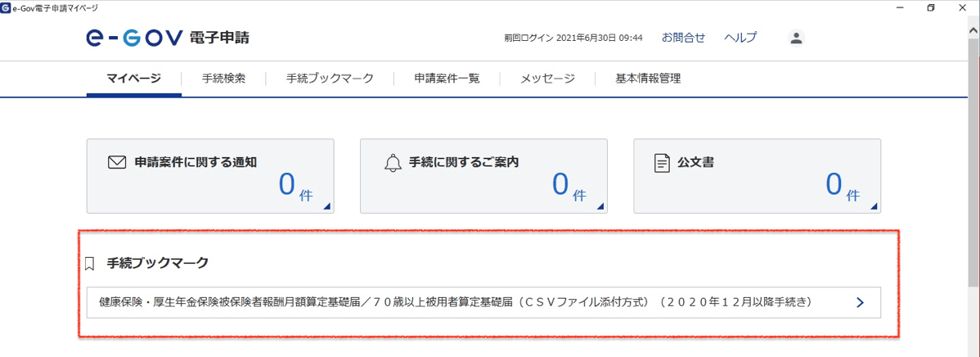This screenshot has height=357, width=980.
Task: Click the envelope icon for application notices
Action: tap(117, 163)
